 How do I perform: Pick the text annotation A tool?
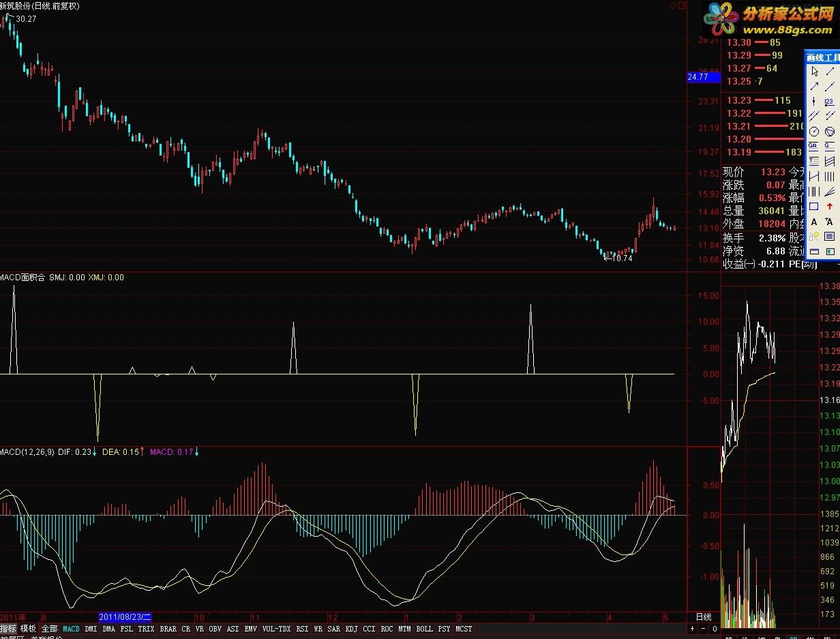pyautogui.click(x=814, y=221)
